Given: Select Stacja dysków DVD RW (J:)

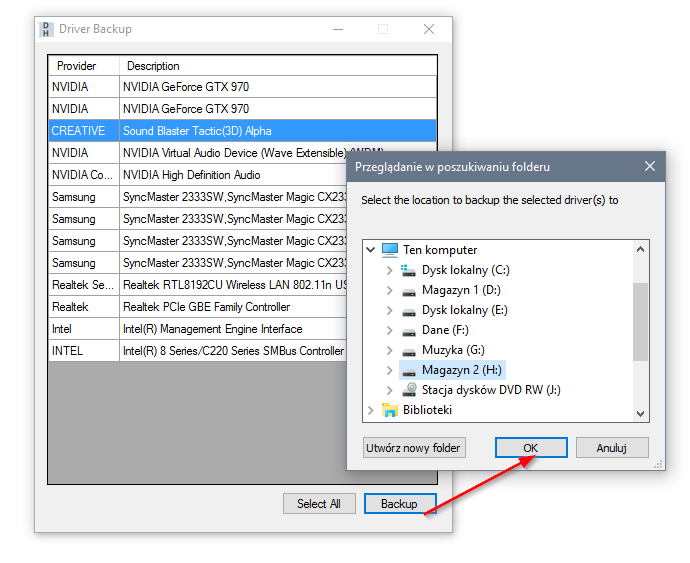Looking at the screenshot, I should 491,390.
